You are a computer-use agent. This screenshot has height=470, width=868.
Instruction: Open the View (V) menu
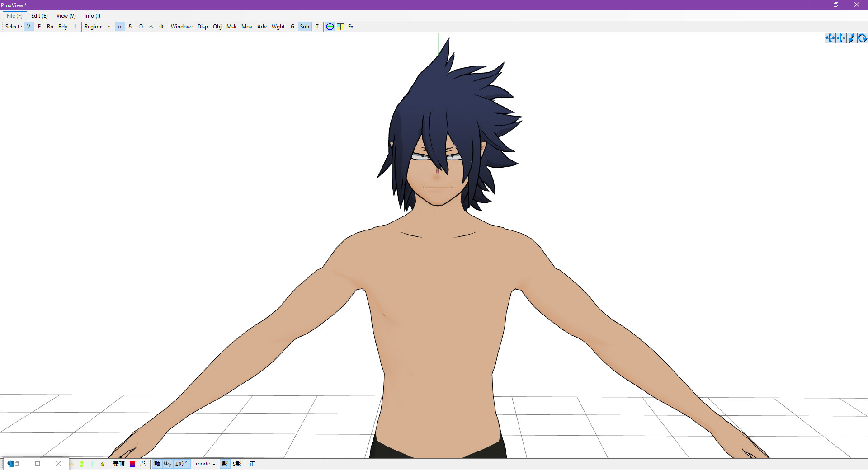coord(66,16)
